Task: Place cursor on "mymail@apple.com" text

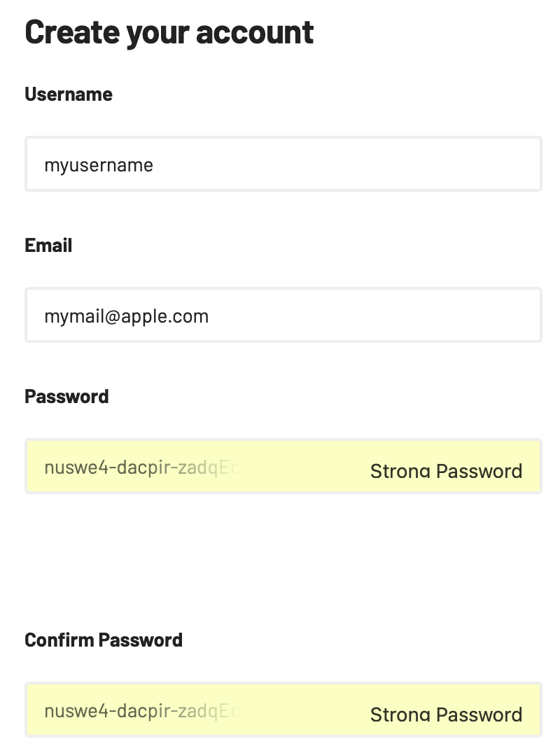Action: click(x=127, y=316)
